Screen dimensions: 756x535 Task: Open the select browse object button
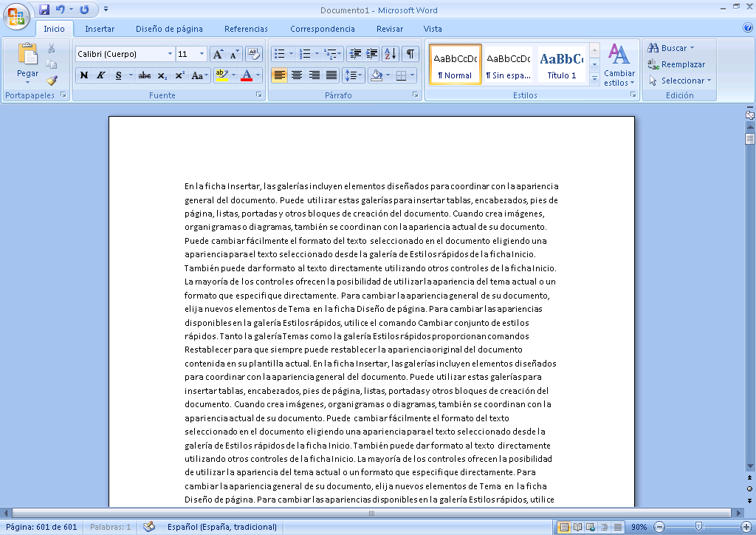tap(750, 488)
